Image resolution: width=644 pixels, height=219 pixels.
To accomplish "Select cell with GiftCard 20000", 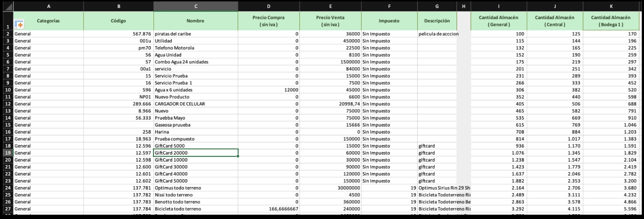I will (x=195, y=153).
